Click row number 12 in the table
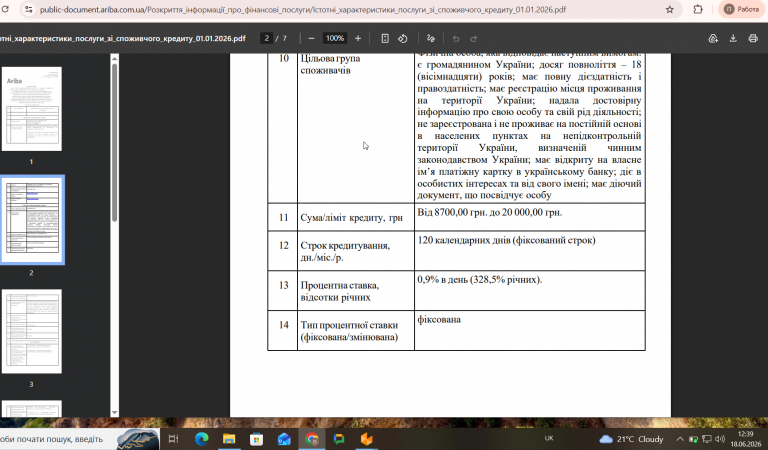768x450 pixels. (x=284, y=245)
